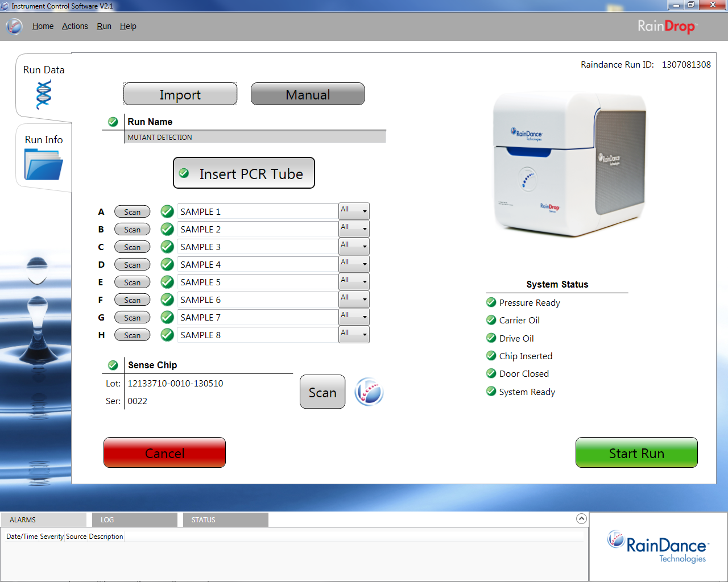Click the green check beside SAMPLE 2
728x582 pixels.
click(x=167, y=229)
